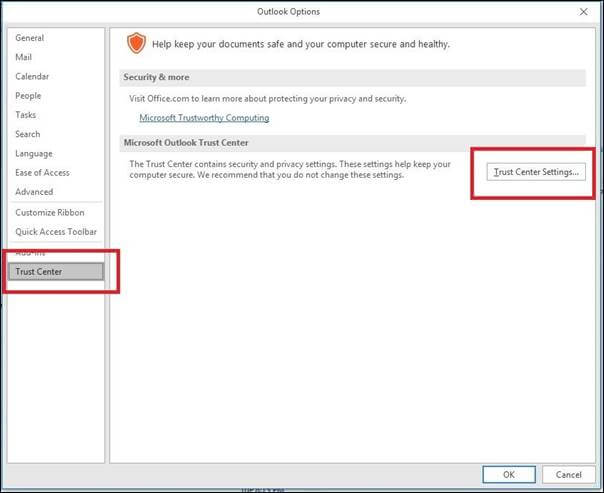The width and height of the screenshot is (604, 493).
Task: Open Language options
Action: 34,153
